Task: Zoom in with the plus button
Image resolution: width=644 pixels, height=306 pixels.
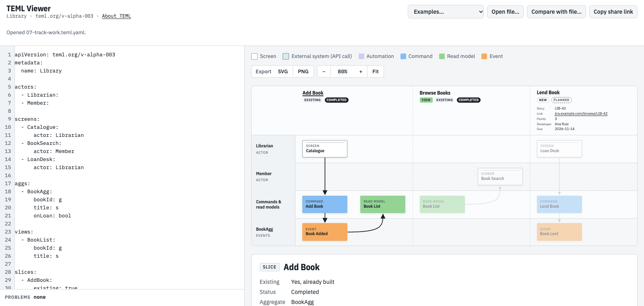Action: point(361,72)
